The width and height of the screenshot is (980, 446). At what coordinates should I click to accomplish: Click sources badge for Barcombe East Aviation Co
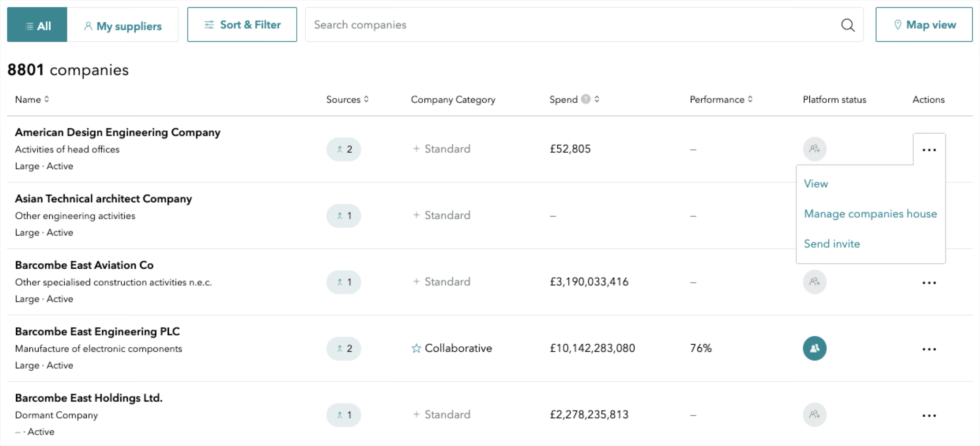[x=344, y=282]
